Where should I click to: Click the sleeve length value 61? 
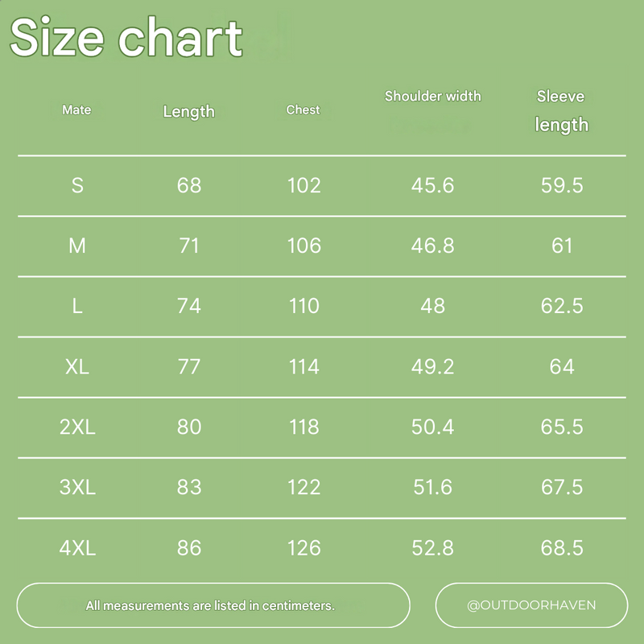561,246
